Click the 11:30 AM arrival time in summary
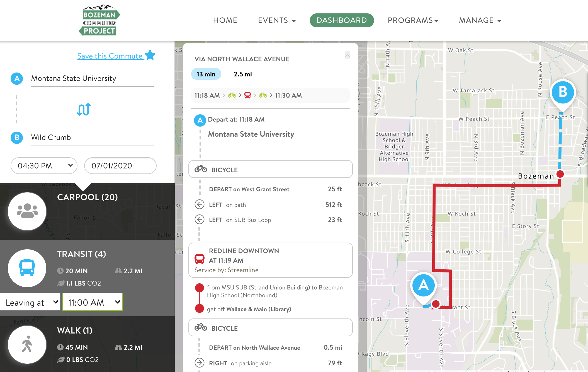The image size is (588, 372). click(x=288, y=95)
